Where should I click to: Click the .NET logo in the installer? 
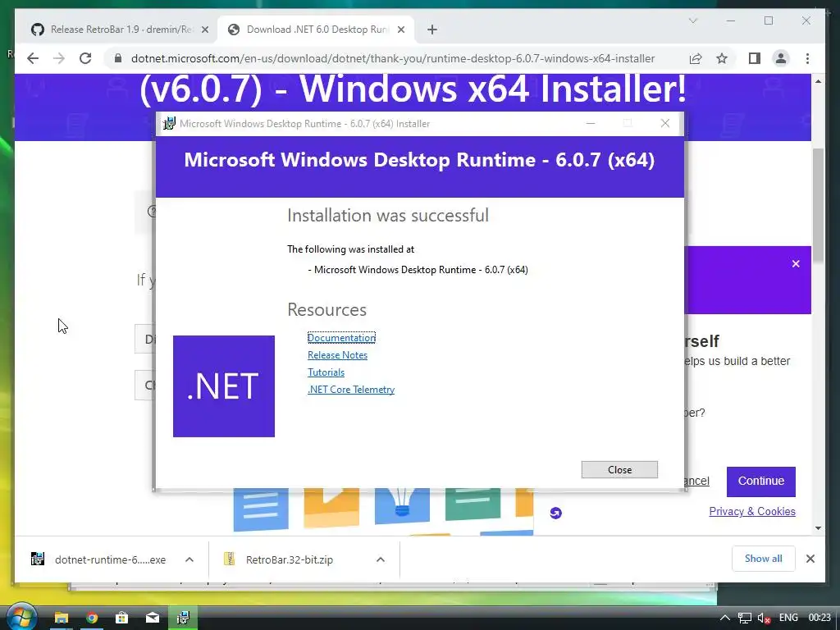(x=224, y=386)
